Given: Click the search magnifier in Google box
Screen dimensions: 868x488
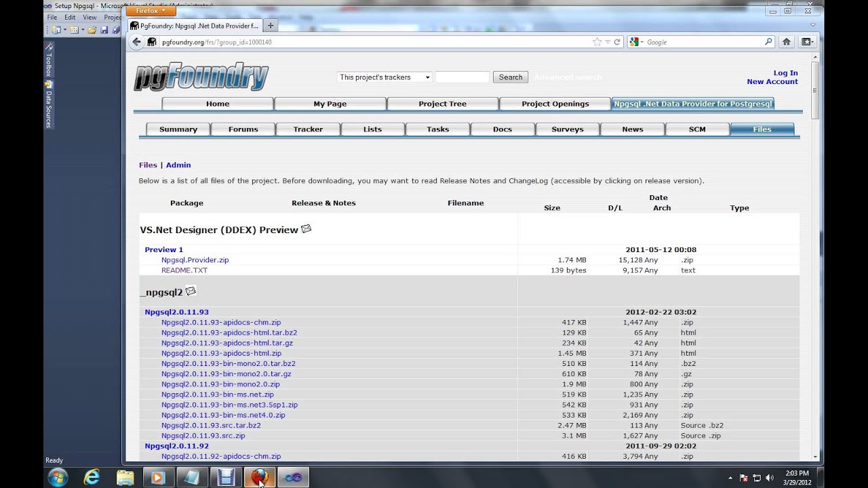Looking at the screenshot, I should pos(768,42).
